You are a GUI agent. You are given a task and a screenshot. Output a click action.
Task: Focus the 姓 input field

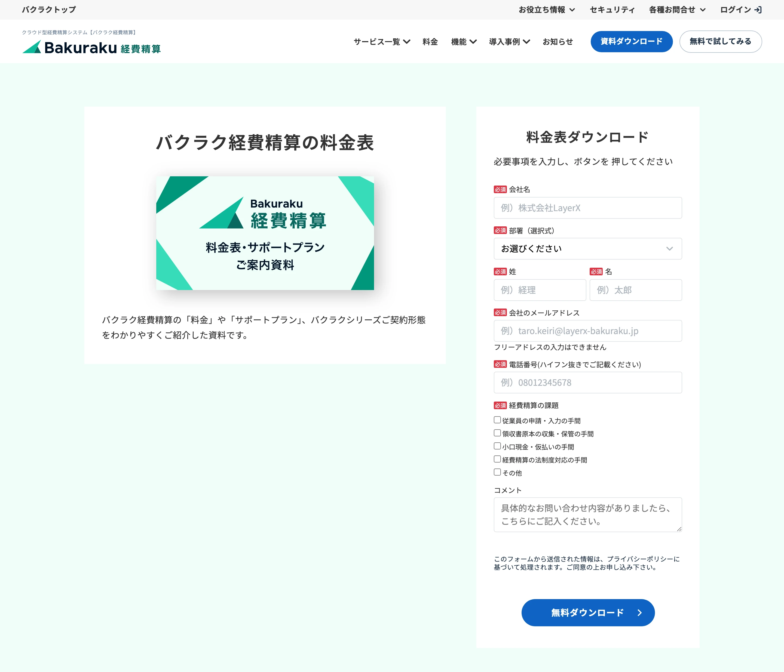coord(540,290)
